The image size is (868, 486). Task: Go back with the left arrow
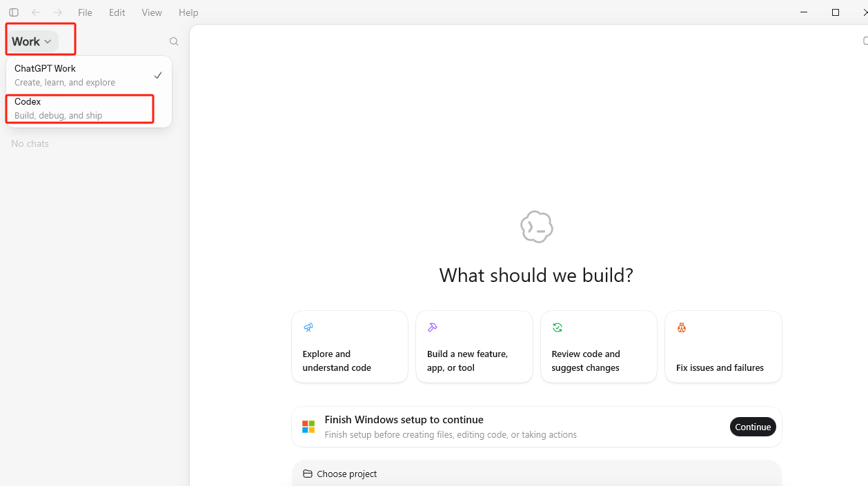click(36, 12)
